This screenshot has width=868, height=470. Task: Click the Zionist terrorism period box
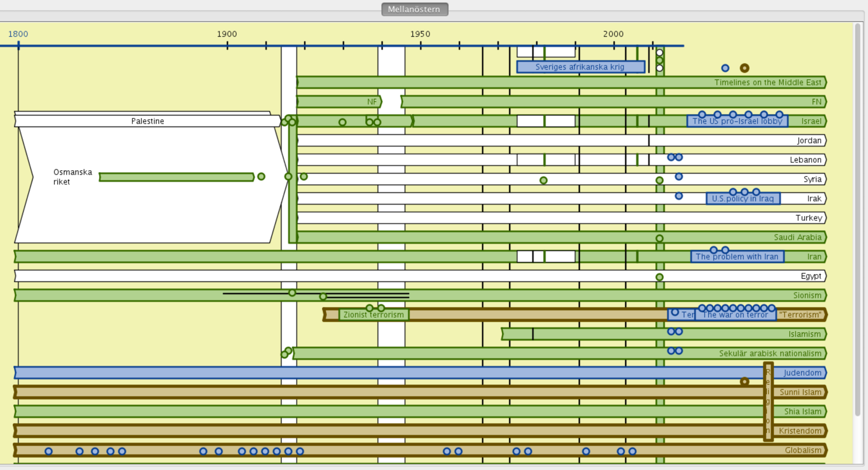click(x=374, y=315)
